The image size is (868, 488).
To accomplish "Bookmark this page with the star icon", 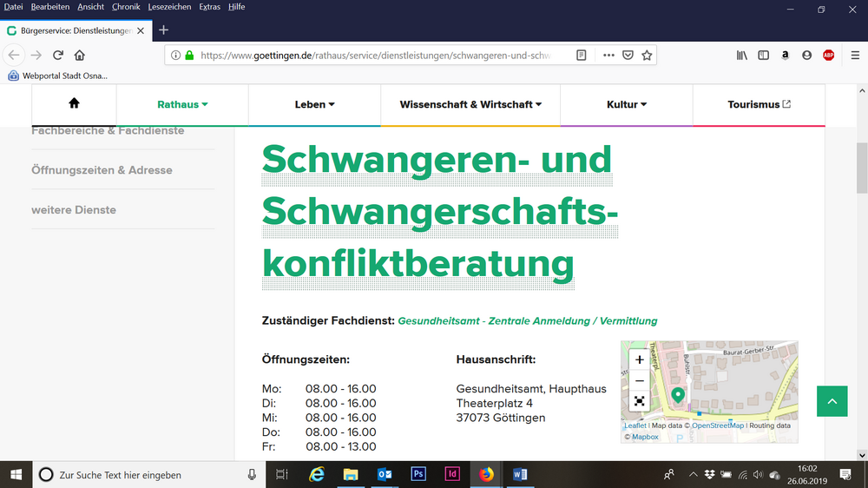I will pos(647,55).
